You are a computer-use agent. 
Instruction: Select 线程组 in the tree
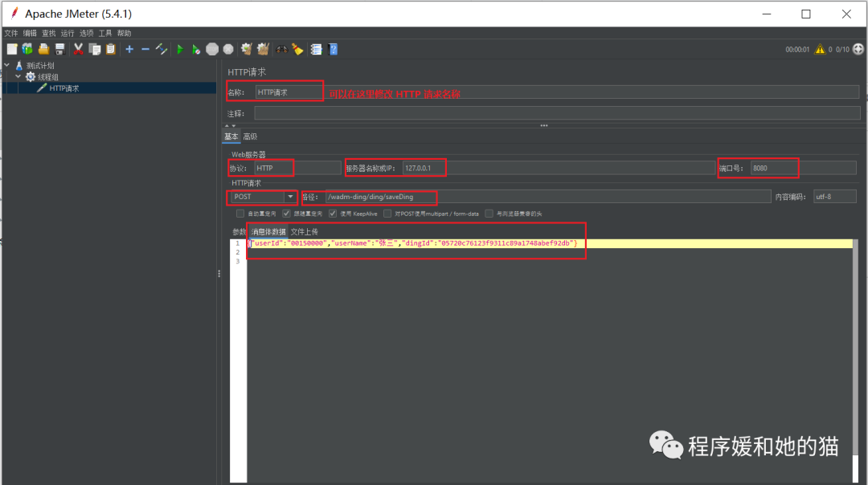pos(47,77)
